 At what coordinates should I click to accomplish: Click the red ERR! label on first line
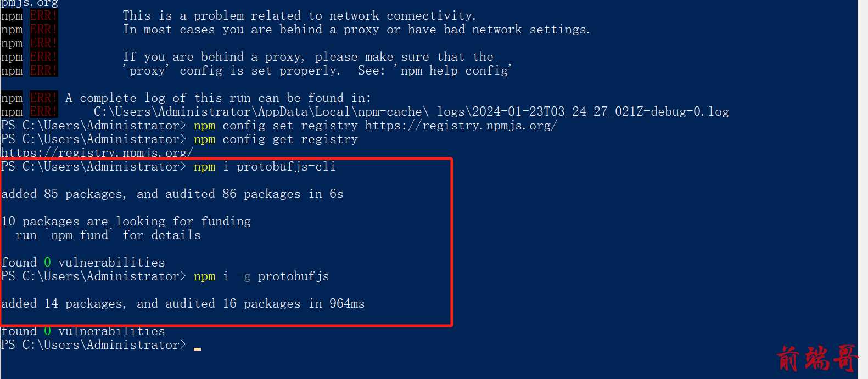(44, 16)
